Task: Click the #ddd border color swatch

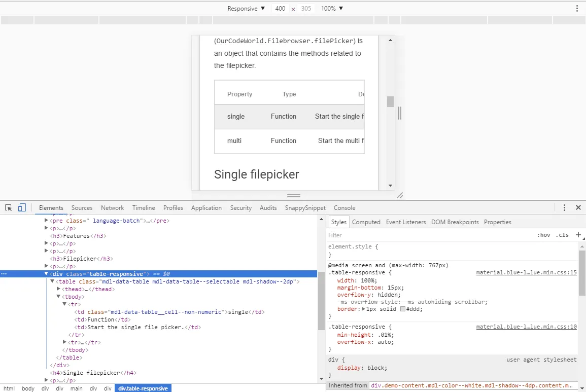Action: point(403,309)
